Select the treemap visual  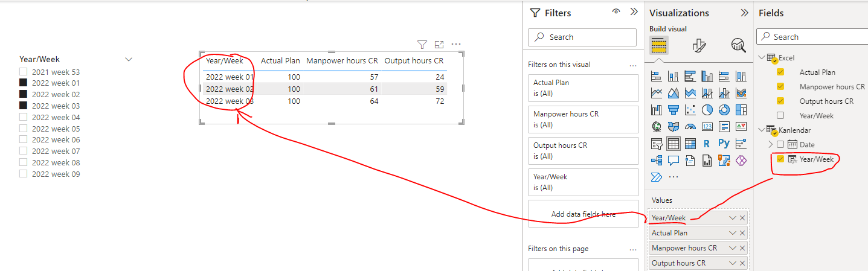(741, 110)
